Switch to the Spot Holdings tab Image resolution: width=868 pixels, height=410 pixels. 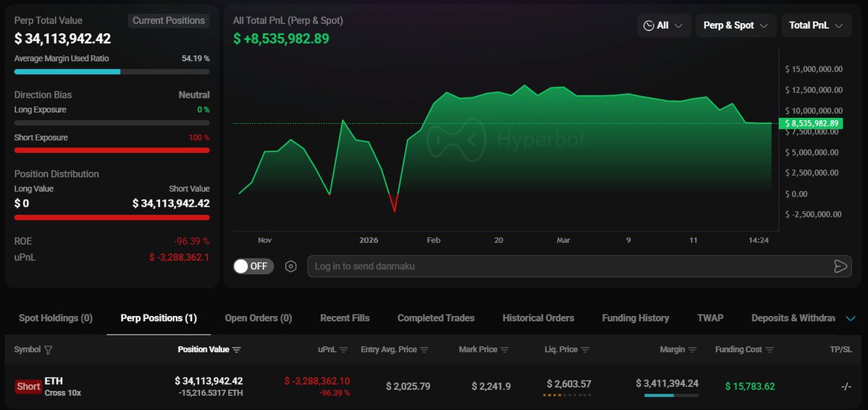56,318
